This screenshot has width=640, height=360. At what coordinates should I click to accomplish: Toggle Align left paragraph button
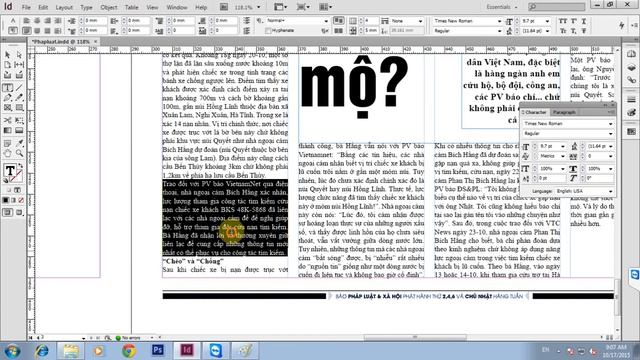point(27,20)
